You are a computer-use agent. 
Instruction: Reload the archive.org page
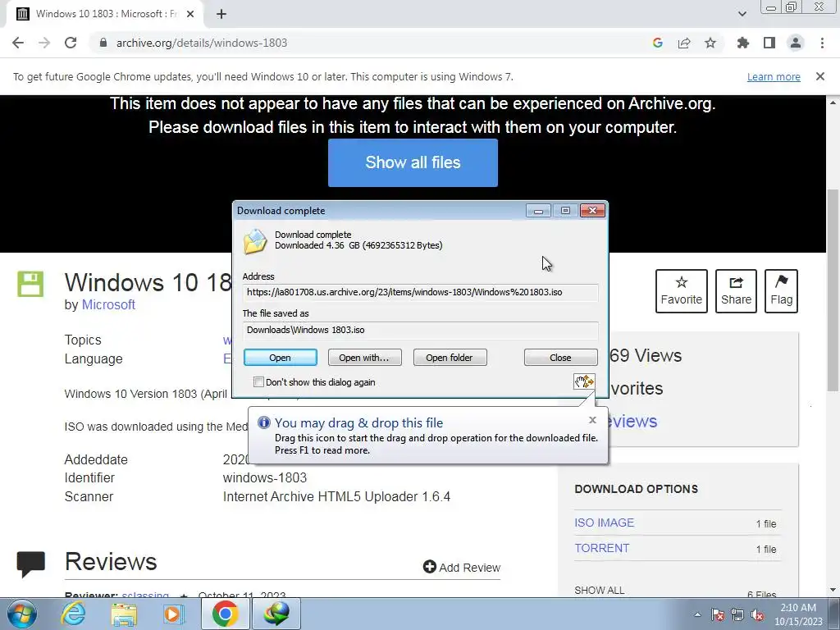click(71, 43)
